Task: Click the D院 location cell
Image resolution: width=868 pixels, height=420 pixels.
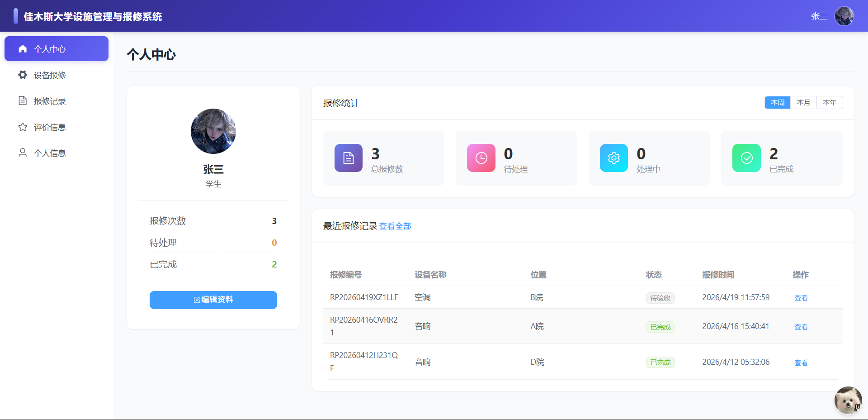Action: point(538,362)
